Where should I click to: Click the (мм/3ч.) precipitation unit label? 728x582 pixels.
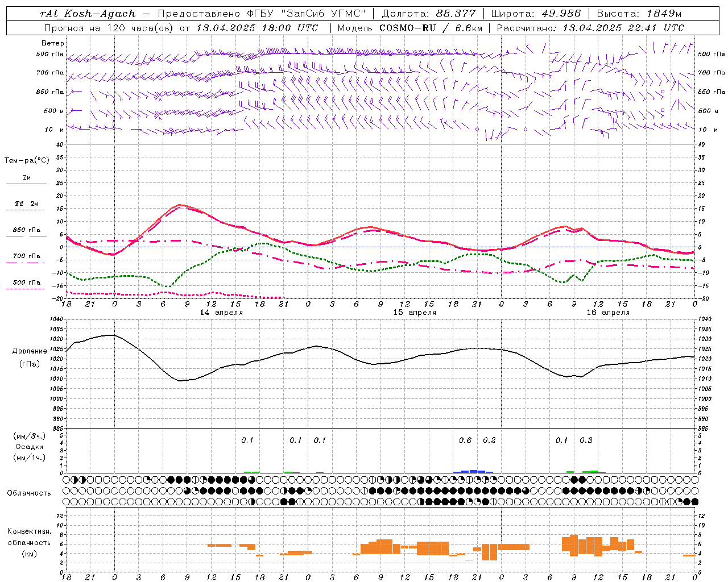coord(30,436)
